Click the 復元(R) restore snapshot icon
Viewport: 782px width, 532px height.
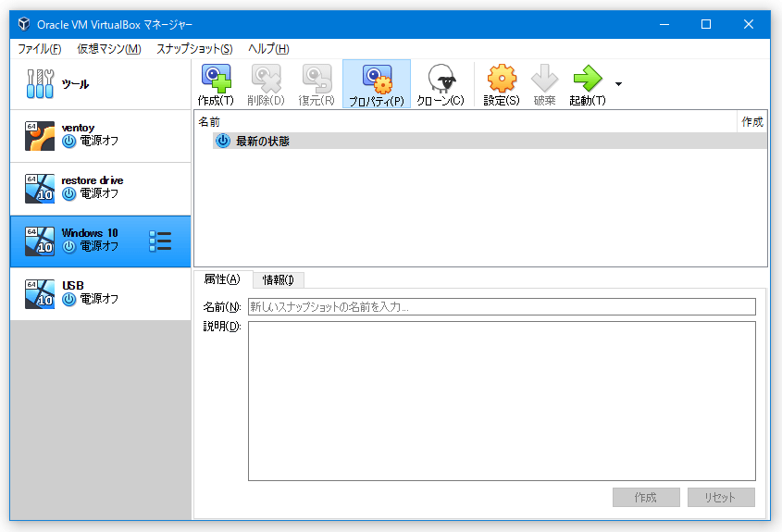point(317,79)
